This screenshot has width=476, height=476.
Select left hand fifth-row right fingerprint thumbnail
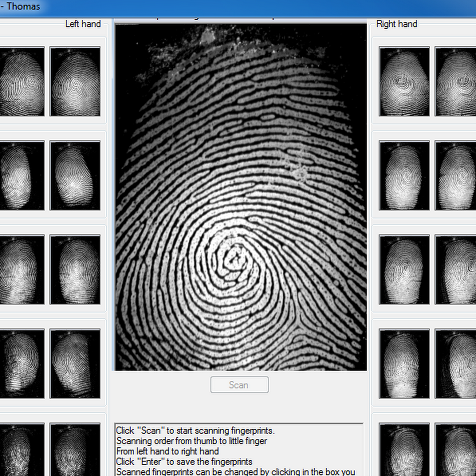pyautogui.click(x=75, y=450)
